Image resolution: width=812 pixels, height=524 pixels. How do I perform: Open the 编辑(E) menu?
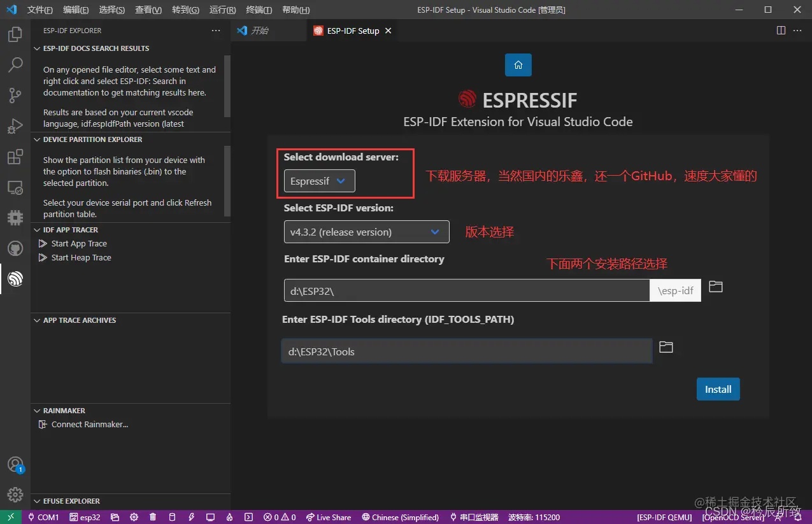pos(76,10)
